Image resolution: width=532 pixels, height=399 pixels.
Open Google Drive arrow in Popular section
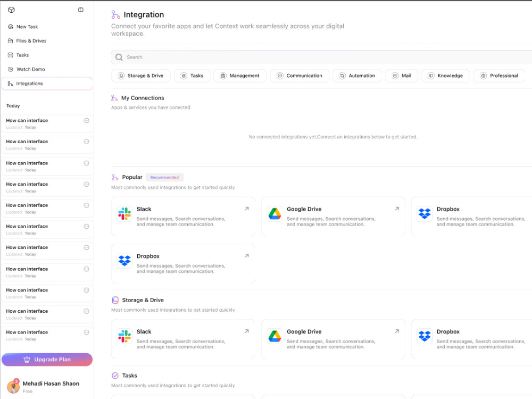pyautogui.click(x=397, y=209)
